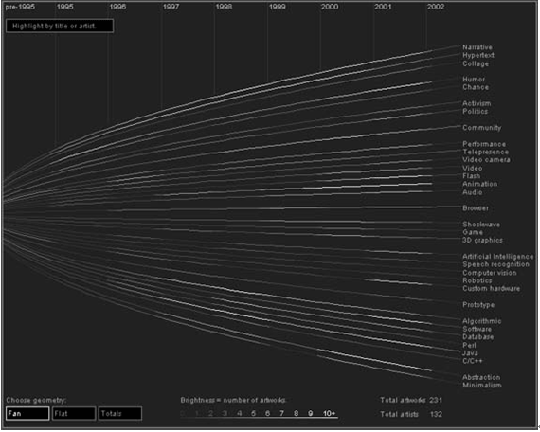Select the 1998 year marker
Screen dimensions: 540x432
(x=224, y=7)
